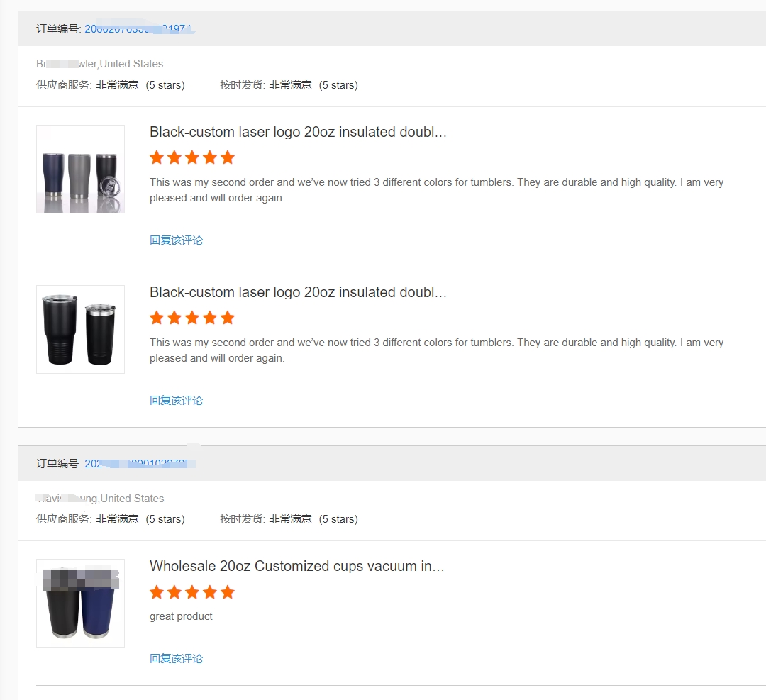Viewport: 766px width, 700px height.
Task: Click the buyer name in the first order
Action: click(100, 64)
